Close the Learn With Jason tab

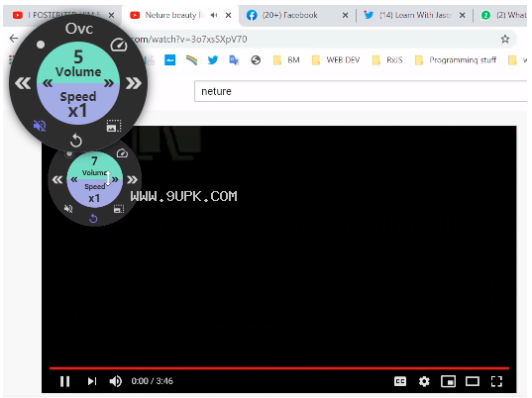click(462, 15)
